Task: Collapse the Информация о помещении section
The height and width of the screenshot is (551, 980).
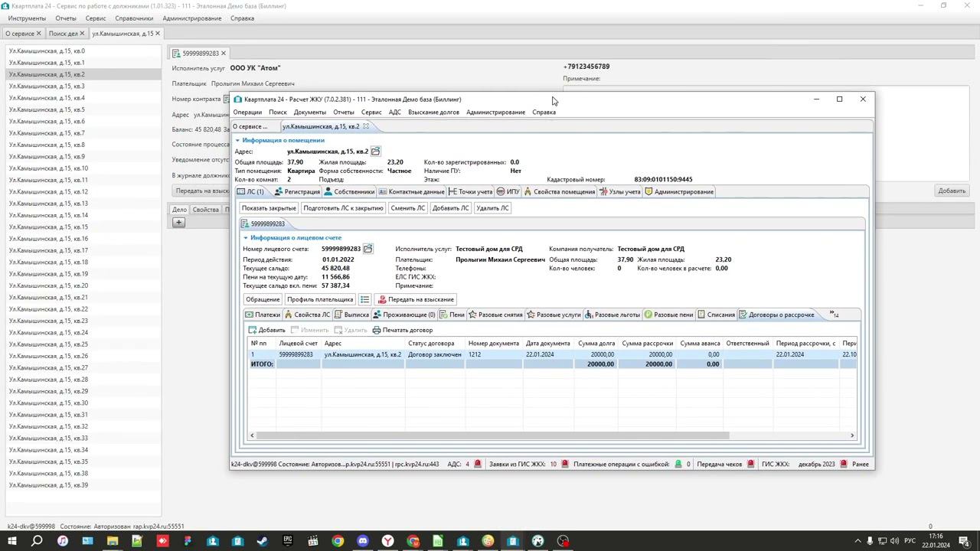Action: 237,140
